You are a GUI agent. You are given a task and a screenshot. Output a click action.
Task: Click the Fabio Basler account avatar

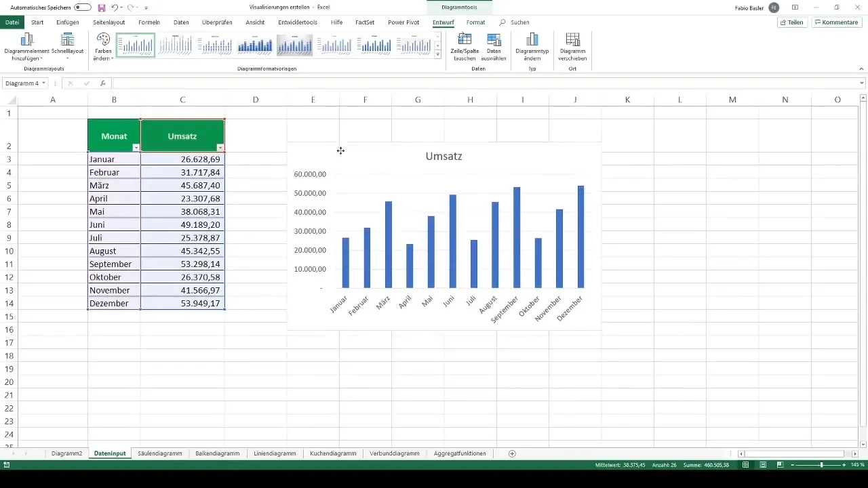pos(774,7)
